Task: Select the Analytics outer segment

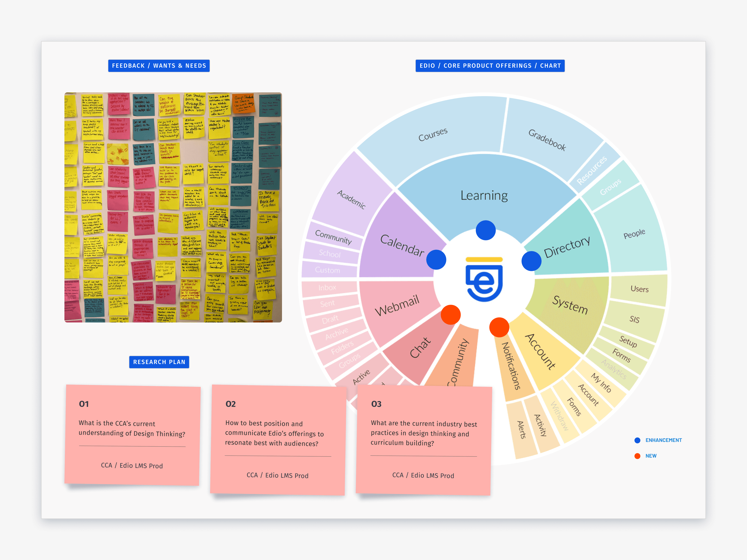Action: (614, 369)
